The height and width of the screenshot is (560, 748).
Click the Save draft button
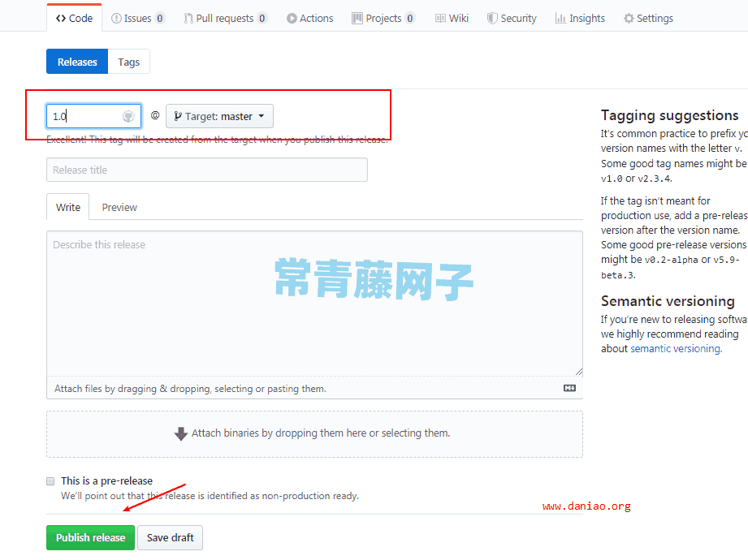[x=171, y=537]
